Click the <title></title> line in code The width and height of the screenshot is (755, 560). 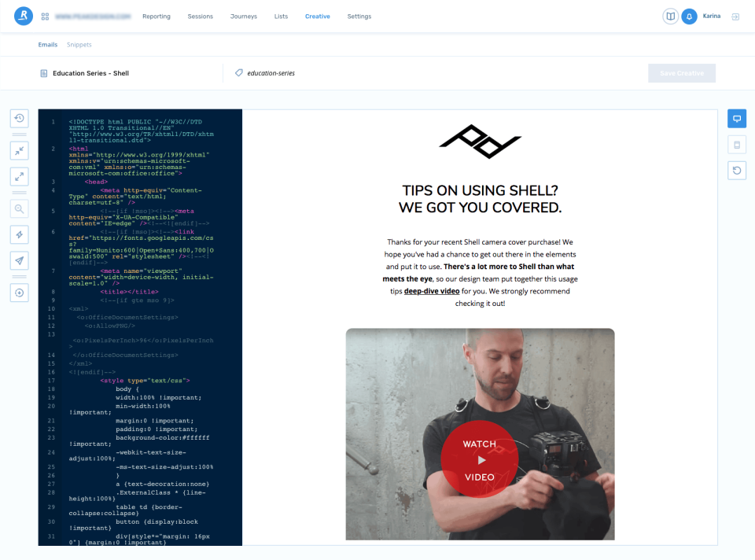[x=129, y=291]
